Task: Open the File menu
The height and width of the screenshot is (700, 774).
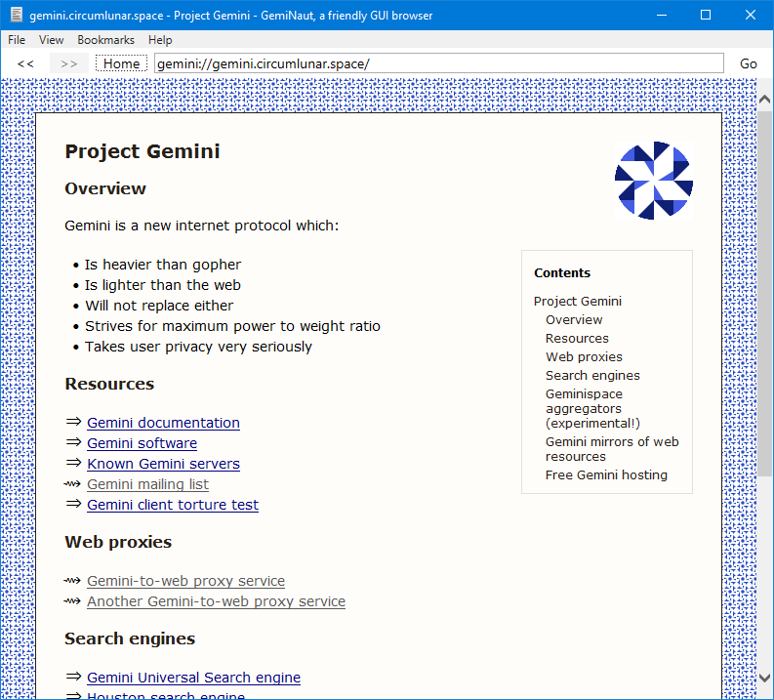Action: pyautogui.click(x=17, y=40)
